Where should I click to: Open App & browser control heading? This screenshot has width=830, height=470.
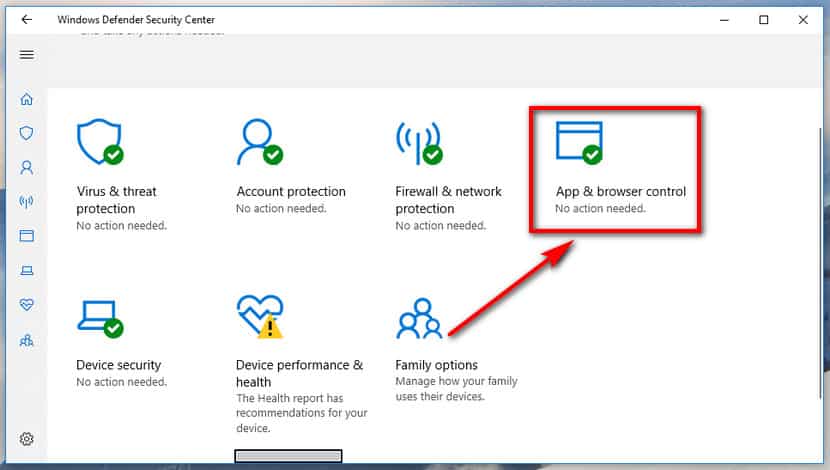[621, 192]
